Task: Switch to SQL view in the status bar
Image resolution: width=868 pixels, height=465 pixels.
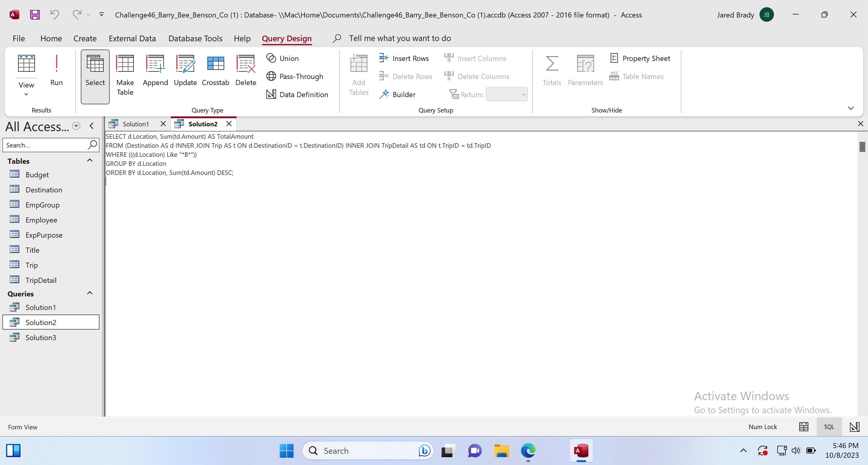Action: tap(829, 427)
